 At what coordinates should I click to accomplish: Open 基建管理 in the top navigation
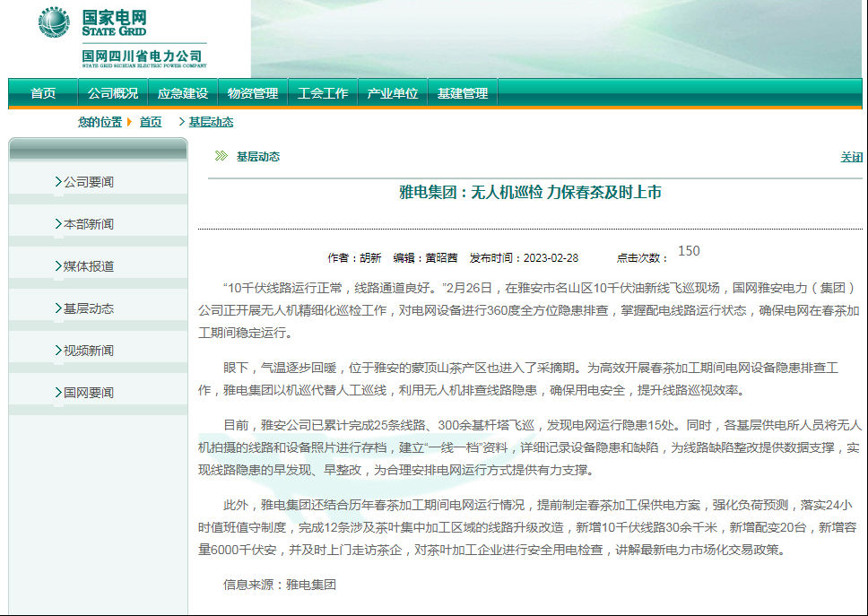[x=462, y=93]
